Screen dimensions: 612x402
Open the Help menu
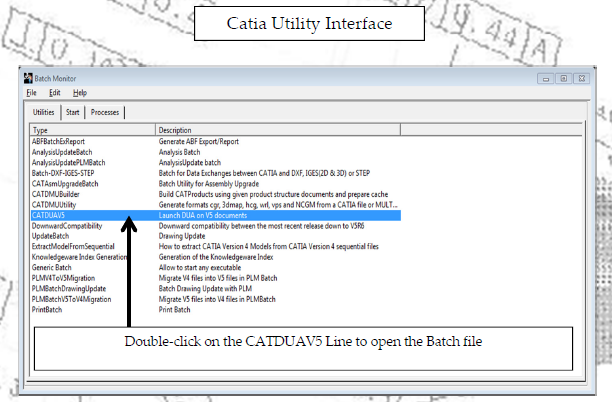coord(80,93)
